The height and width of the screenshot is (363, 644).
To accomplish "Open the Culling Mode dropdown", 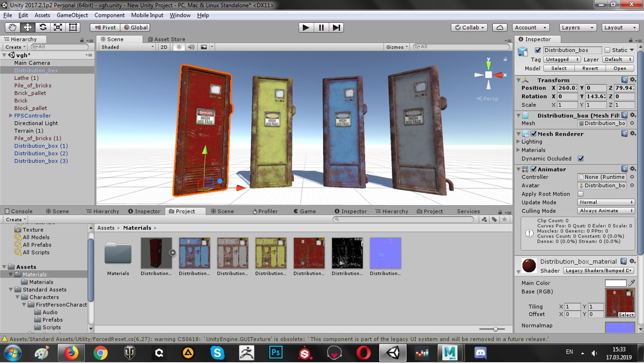I will point(606,211).
